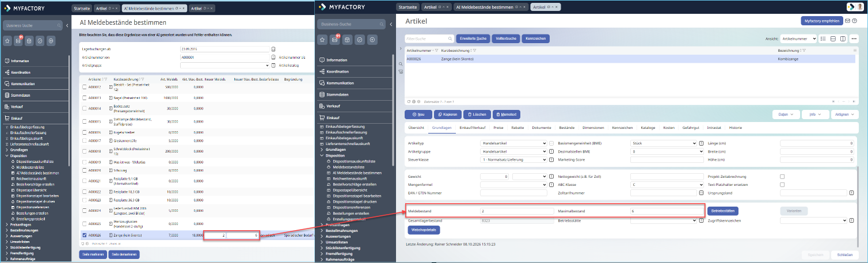Open mail inbox icon with 91 badge, right window

[x=334, y=40]
